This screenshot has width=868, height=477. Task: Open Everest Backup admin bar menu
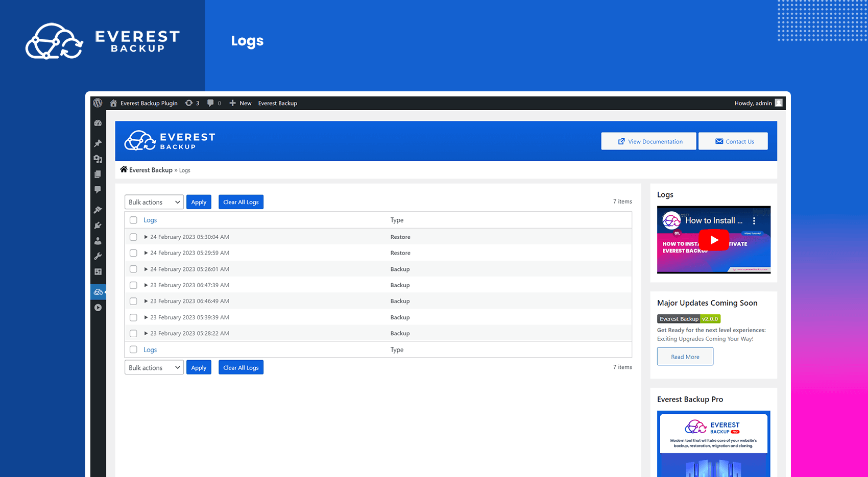point(278,103)
